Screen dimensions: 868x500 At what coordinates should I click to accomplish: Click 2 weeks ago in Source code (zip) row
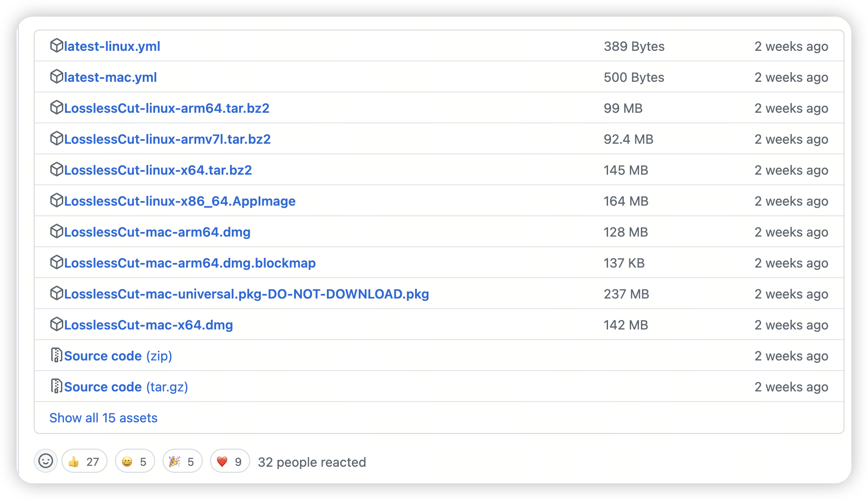pyautogui.click(x=791, y=356)
